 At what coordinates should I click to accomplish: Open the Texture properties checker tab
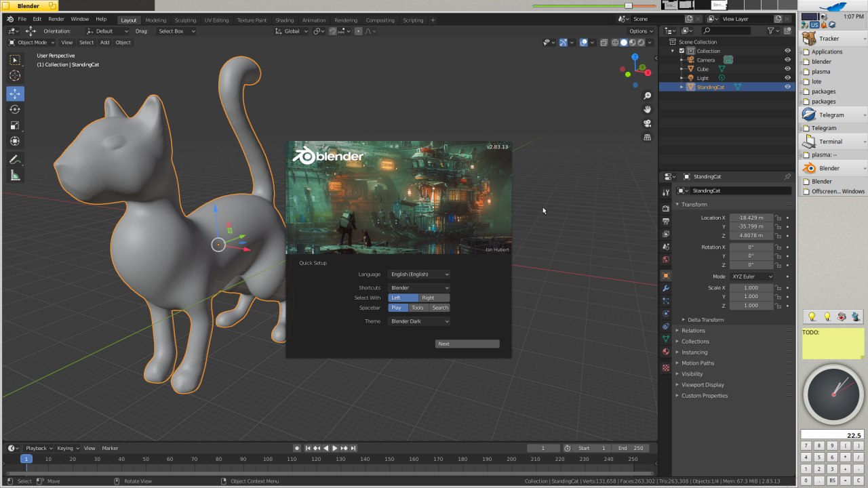[666, 368]
